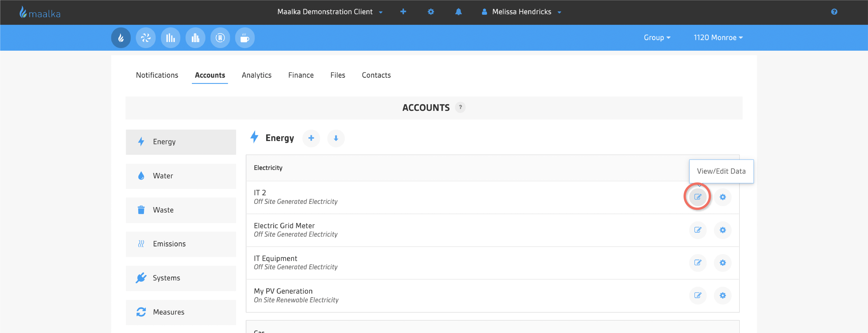The width and height of the screenshot is (868, 333).
Task: Click the Accounts help question mark
Action: (460, 107)
